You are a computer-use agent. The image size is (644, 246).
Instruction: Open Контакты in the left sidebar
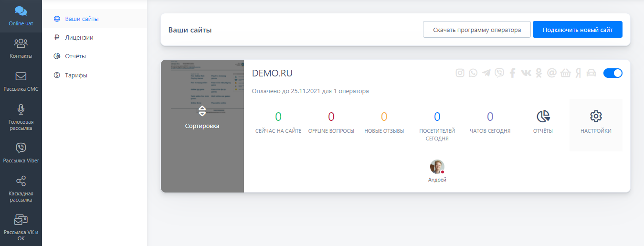21,49
